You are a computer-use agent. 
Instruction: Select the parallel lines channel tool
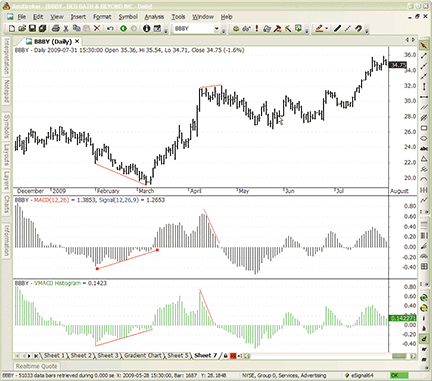tap(424, 107)
